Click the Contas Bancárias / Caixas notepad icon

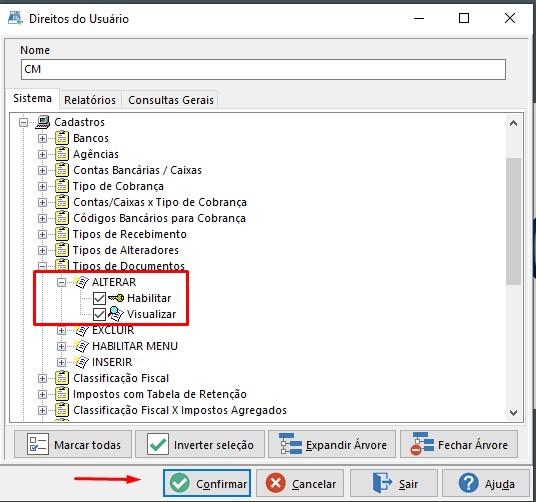point(62,170)
